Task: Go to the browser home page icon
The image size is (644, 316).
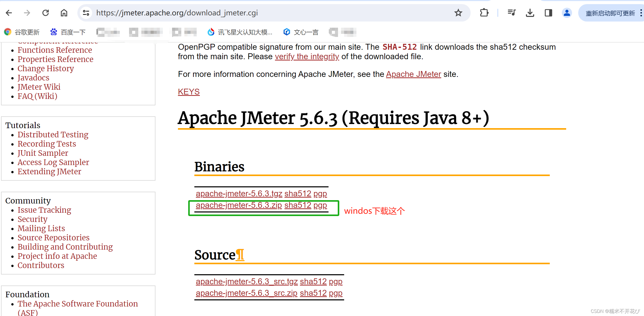Action: pyautogui.click(x=64, y=13)
